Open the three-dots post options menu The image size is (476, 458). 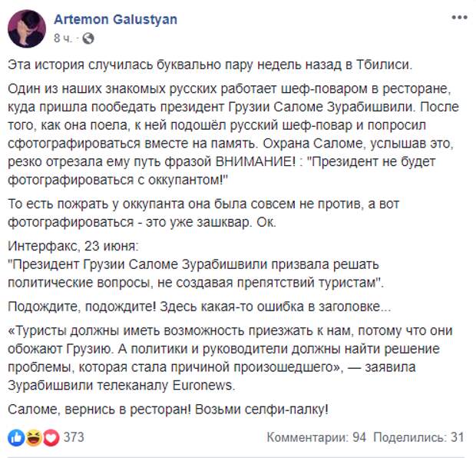pyautogui.click(x=459, y=18)
